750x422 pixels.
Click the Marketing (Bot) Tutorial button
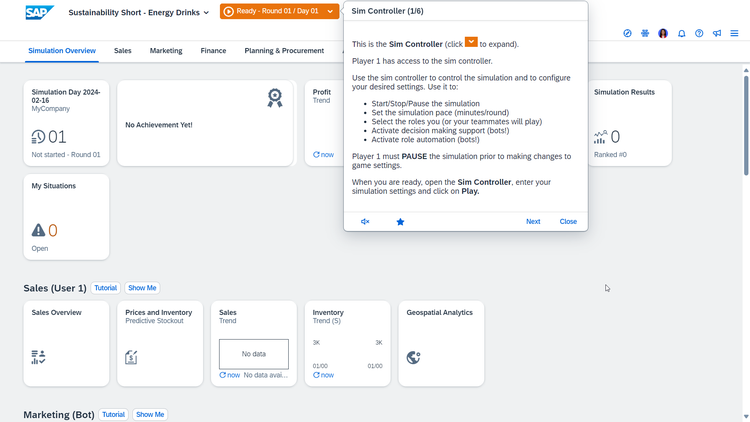tap(113, 414)
